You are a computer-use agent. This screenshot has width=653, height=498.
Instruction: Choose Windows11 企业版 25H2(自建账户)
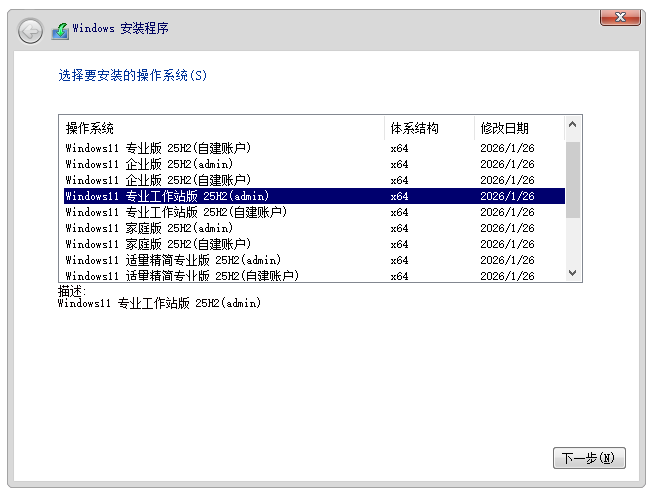pyautogui.click(x=158, y=180)
